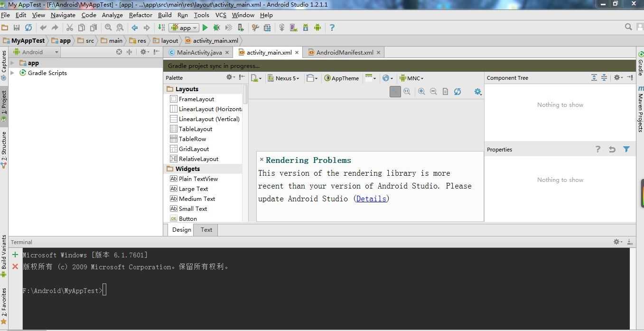Open the Build menu
Image resolution: width=644 pixels, height=331 pixels.
pyautogui.click(x=165, y=15)
